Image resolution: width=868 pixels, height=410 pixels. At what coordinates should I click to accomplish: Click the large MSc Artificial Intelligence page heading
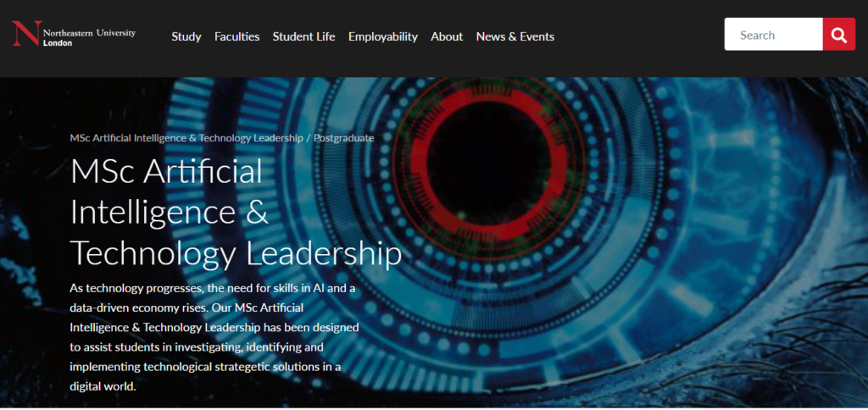[x=236, y=213]
